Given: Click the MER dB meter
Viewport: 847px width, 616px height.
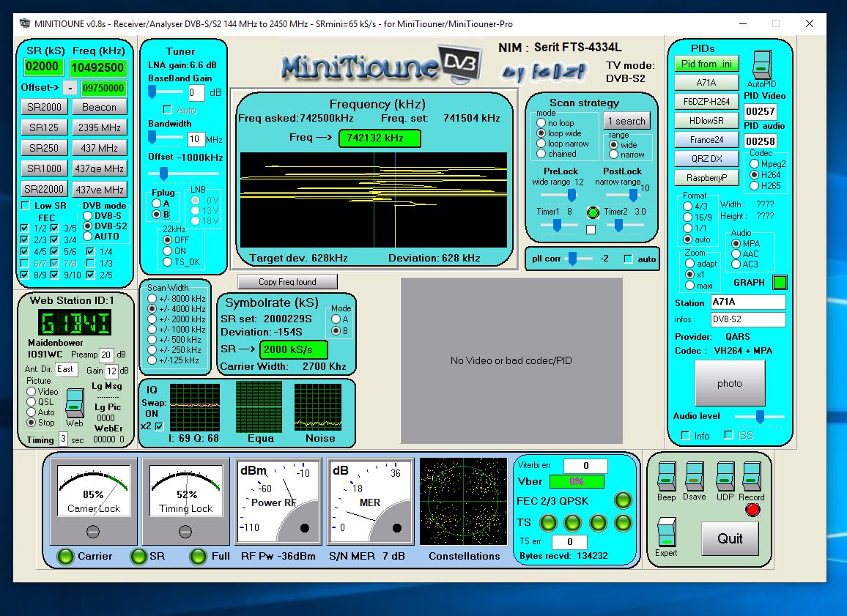Looking at the screenshot, I should click(371, 501).
